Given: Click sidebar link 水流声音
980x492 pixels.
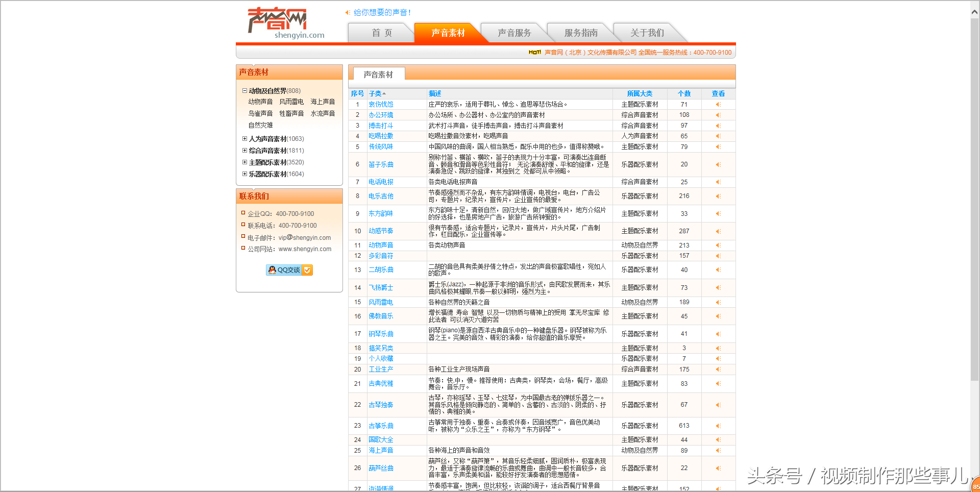Looking at the screenshot, I should point(323,113).
